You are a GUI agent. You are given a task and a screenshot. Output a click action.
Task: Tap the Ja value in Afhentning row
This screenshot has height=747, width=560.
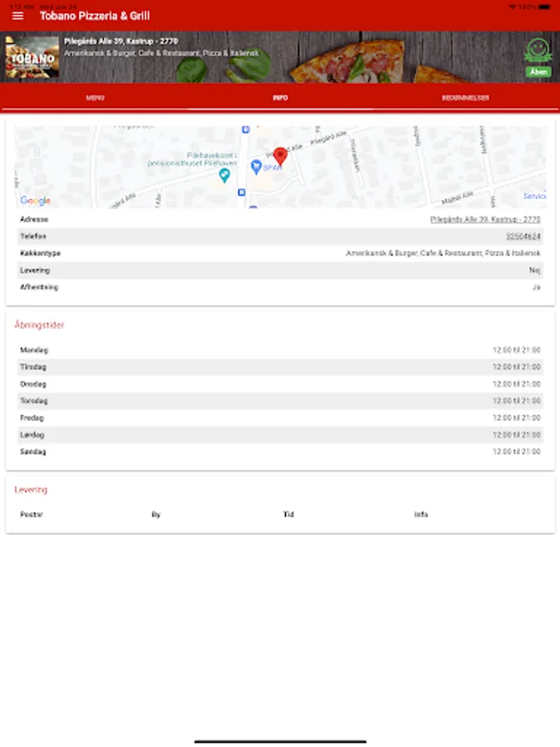pyautogui.click(x=536, y=287)
